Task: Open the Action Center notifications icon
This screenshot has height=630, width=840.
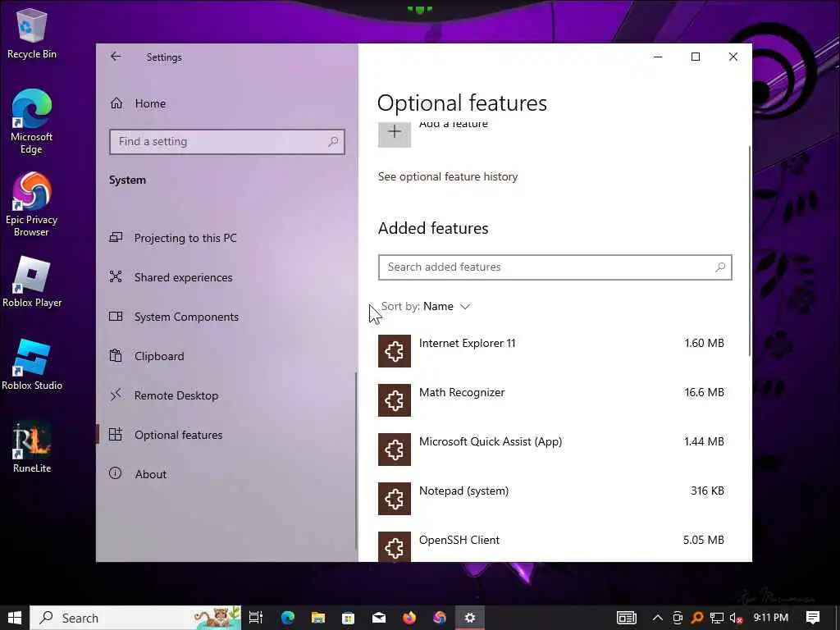Action: coord(813,618)
